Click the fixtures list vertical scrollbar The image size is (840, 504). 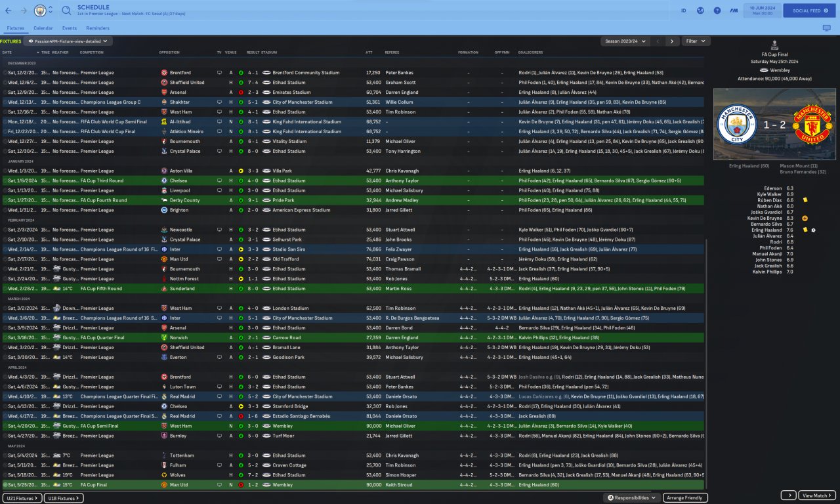click(x=706, y=363)
